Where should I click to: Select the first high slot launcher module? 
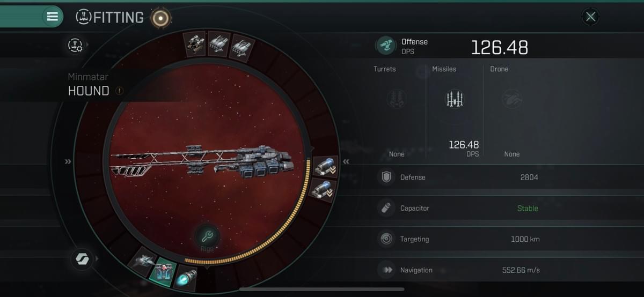[194, 43]
